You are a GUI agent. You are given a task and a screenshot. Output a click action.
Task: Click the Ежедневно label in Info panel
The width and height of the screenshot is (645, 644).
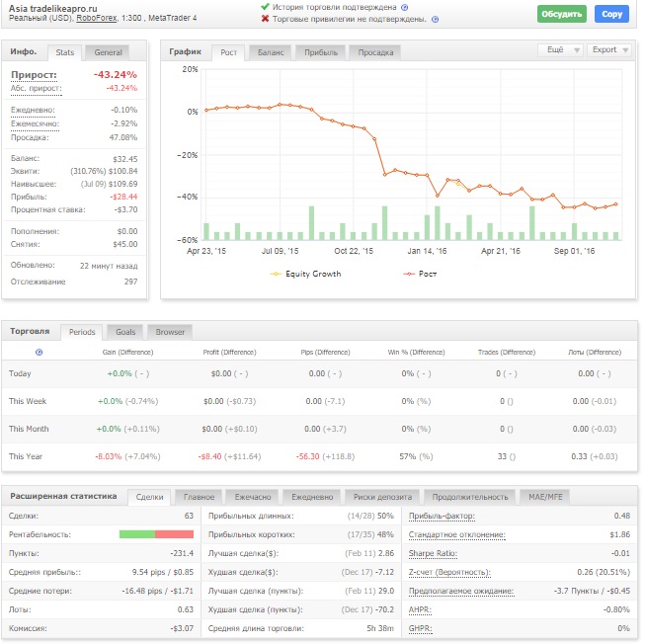[33, 111]
